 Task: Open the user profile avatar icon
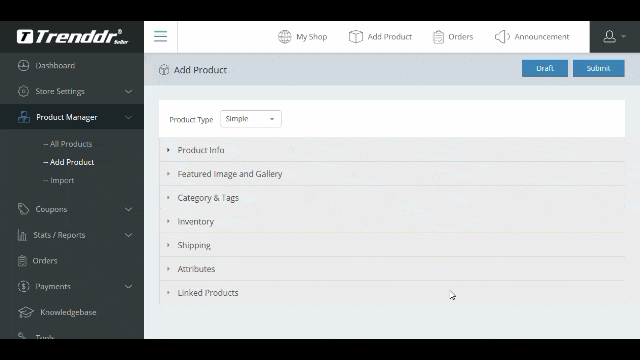pos(609,36)
